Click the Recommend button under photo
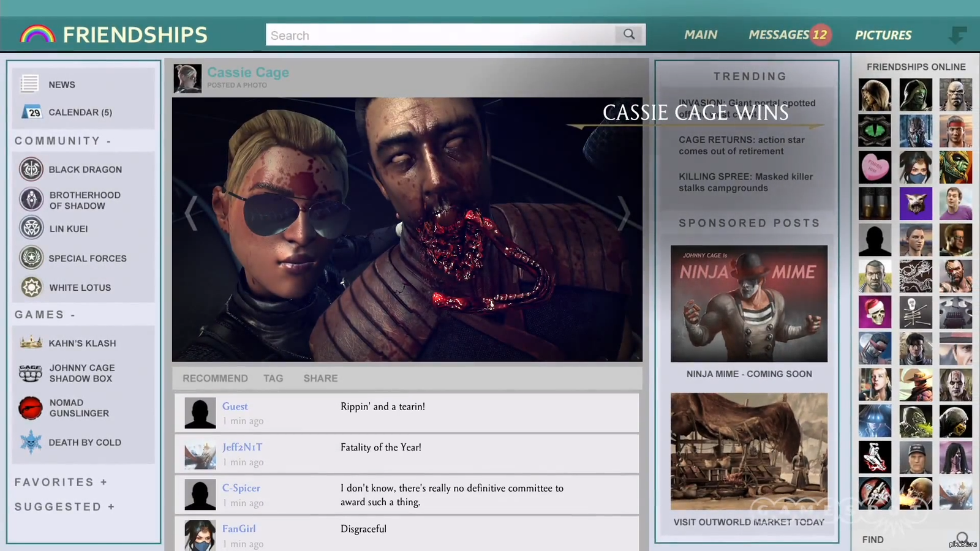Image resolution: width=980 pixels, height=551 pixels. [x=215, y=378]
